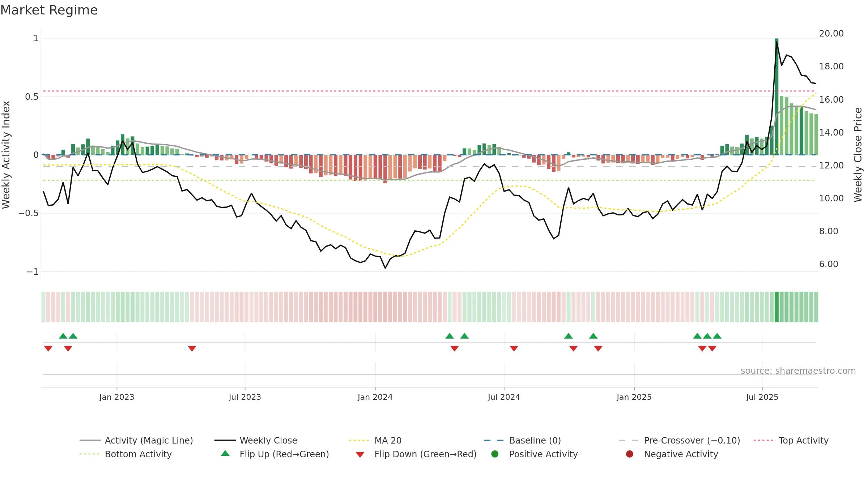This screenshot has height=488, width=868.
Task: Click the Jul 2023 x-axis label
Action: tap(245, 397)
